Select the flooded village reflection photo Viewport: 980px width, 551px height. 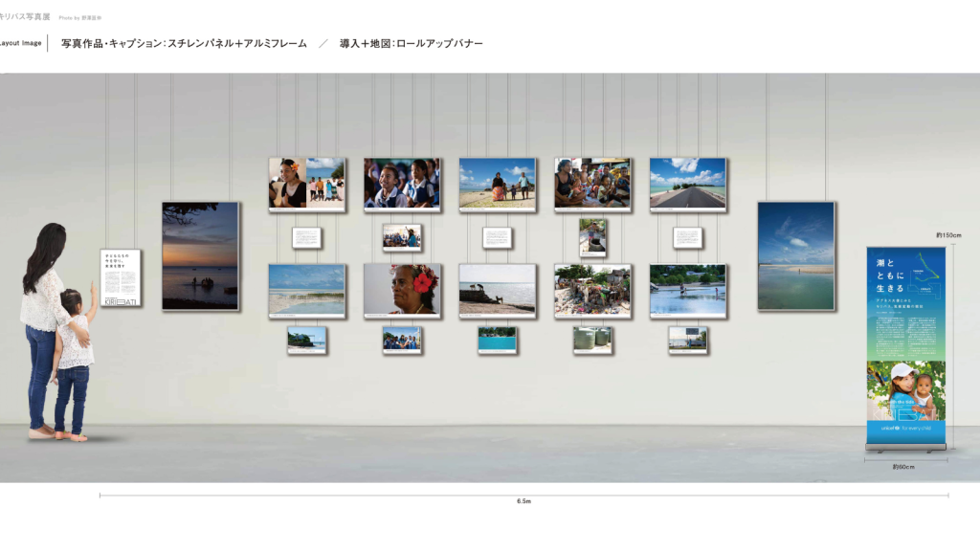coord(687,290)
